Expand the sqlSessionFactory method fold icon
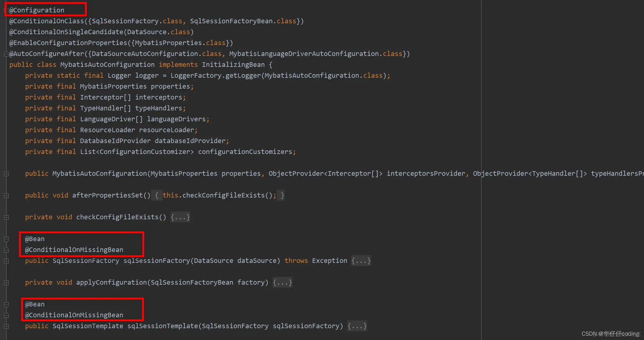Viewport: 644px width, 340px height. (x=6, y=261)
